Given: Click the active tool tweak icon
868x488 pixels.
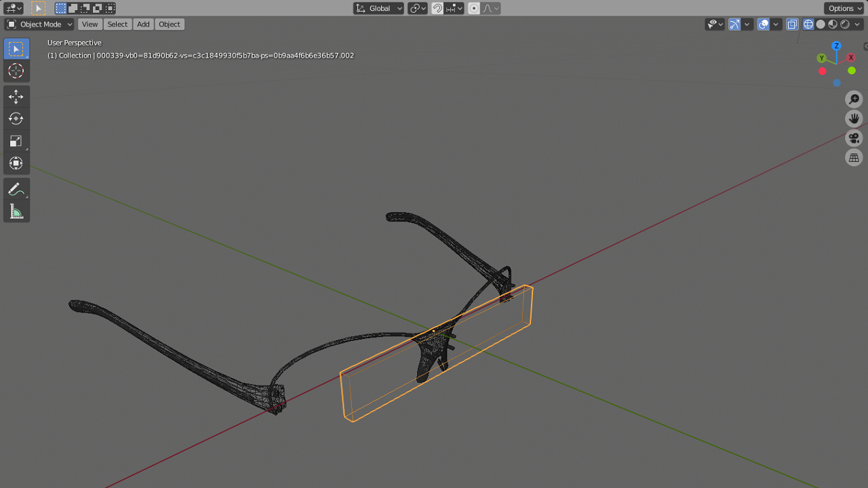Looking at the screenshot, I should [38, 8].
